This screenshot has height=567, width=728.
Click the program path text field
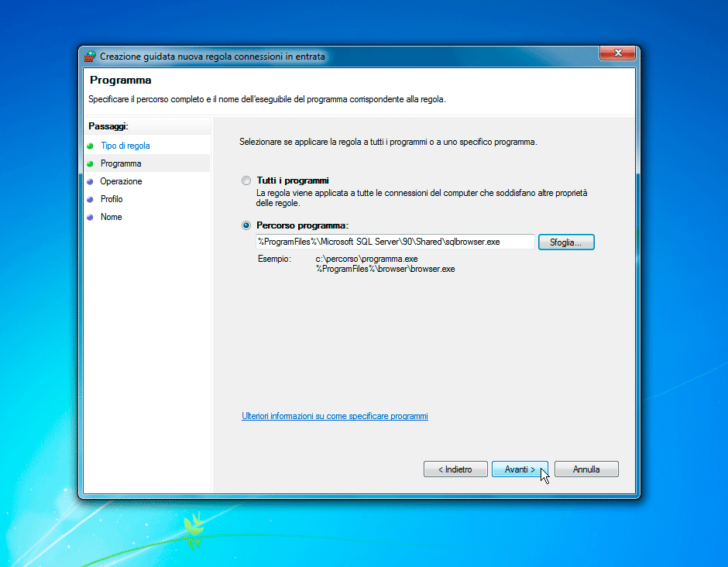coord(395,242)
